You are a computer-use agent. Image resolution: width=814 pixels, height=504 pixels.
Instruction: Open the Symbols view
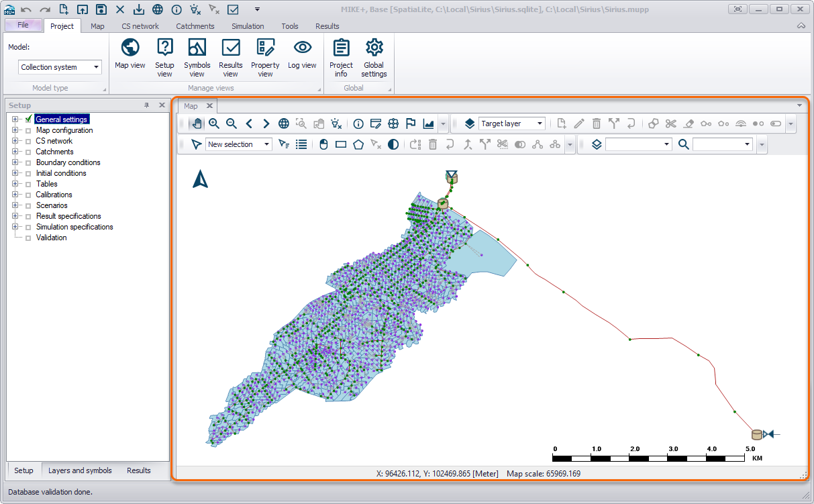pos(197,57)
